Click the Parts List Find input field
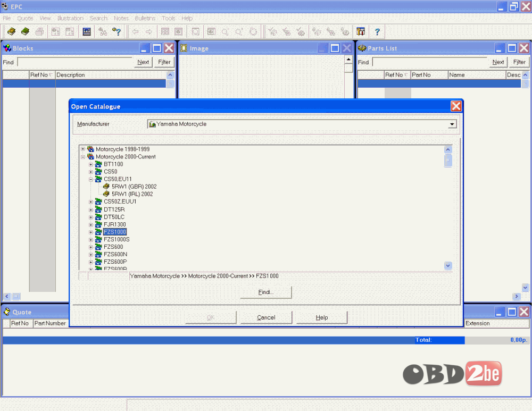This screenshot has height=411, width=532. point(430,62)
